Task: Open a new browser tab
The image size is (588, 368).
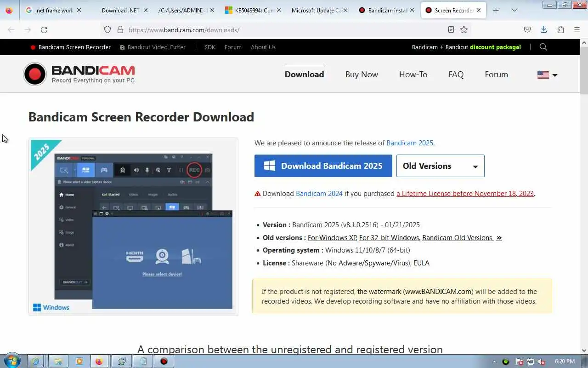Action: click(x=496, y=10)
